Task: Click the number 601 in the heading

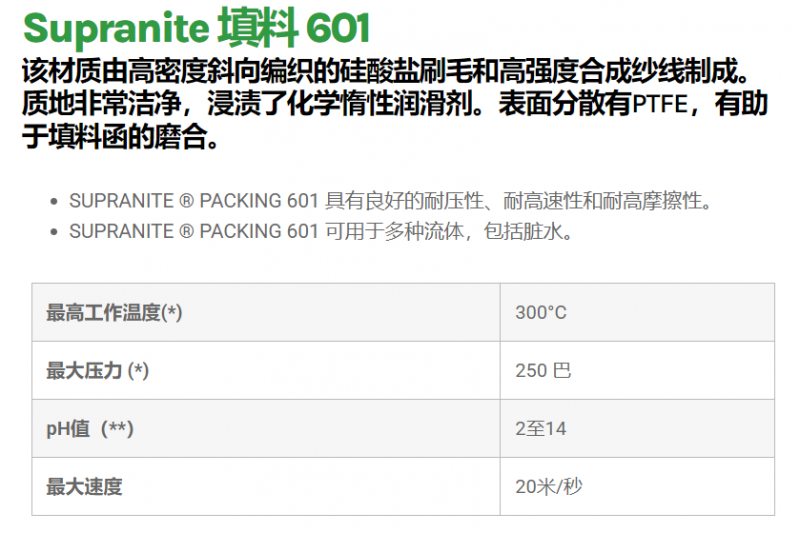Action: pyautogui.click(x=337, y=29)
